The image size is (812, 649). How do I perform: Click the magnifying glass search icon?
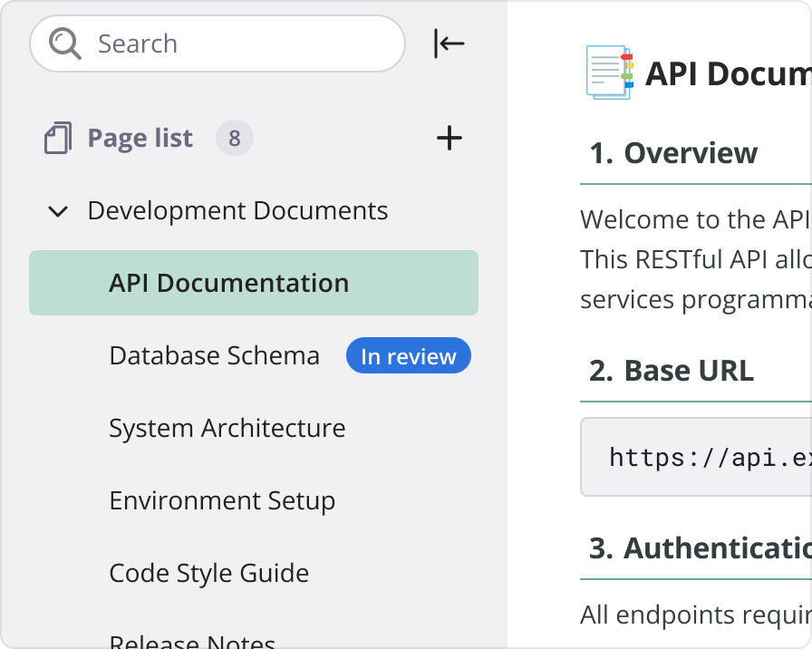64,44
